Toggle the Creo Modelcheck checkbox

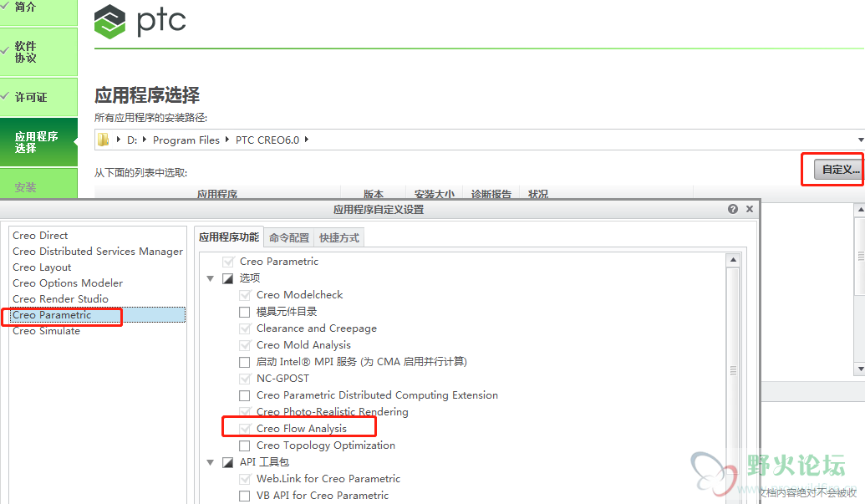coord(244,296)
